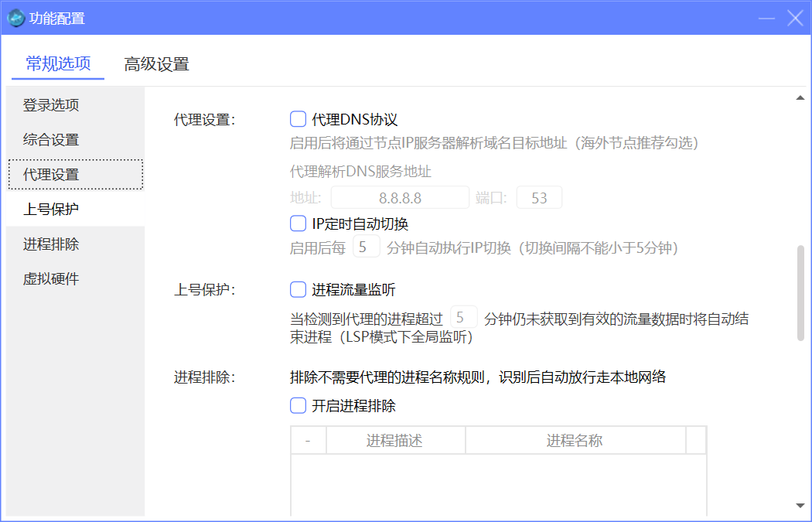Enable the 进程流量监听 checkbox
812x522 pixels.
(x=298, y=290)
